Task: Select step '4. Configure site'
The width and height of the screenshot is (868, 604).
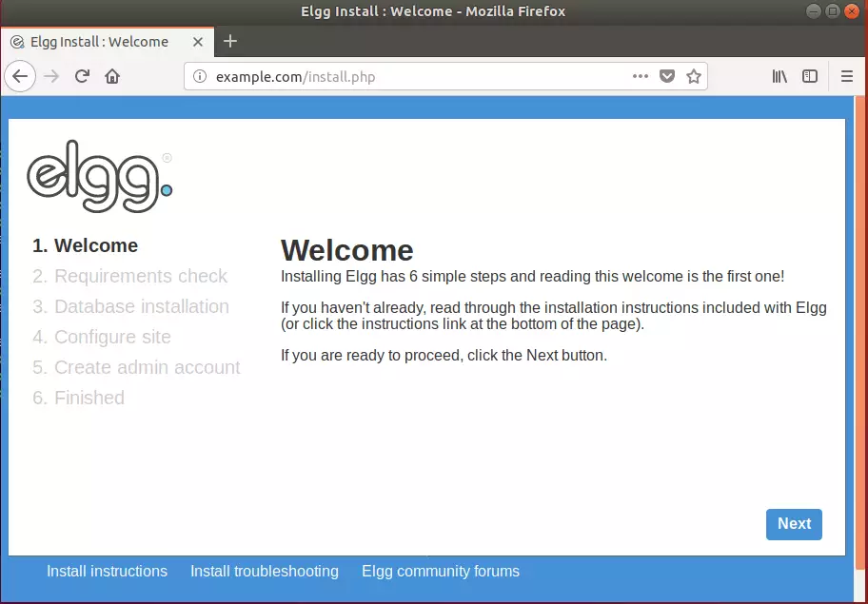Action: pyautogui.click(x=102, y=337)
